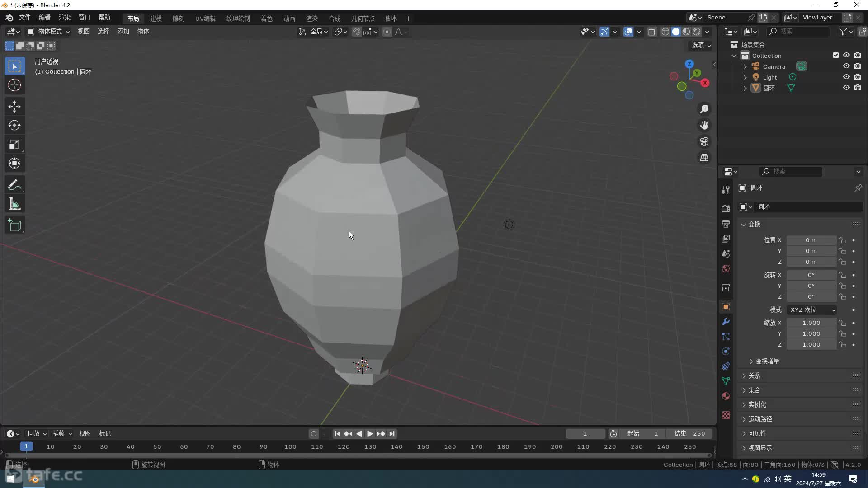Expand the Camera tree item
The width and height of the screenshot is (868, 488).
click(x=745, y=66)
